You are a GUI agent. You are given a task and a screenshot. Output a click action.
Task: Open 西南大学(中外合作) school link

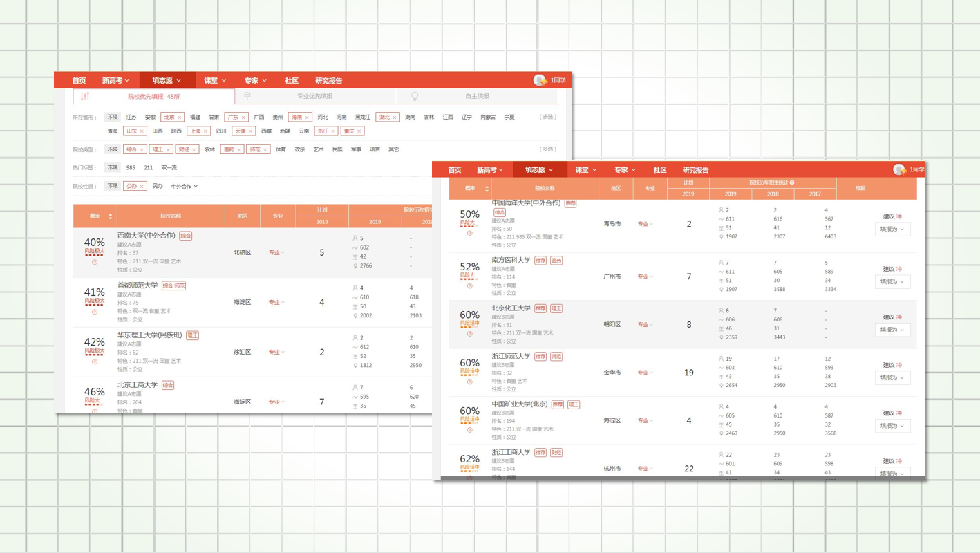pos(146,236)
